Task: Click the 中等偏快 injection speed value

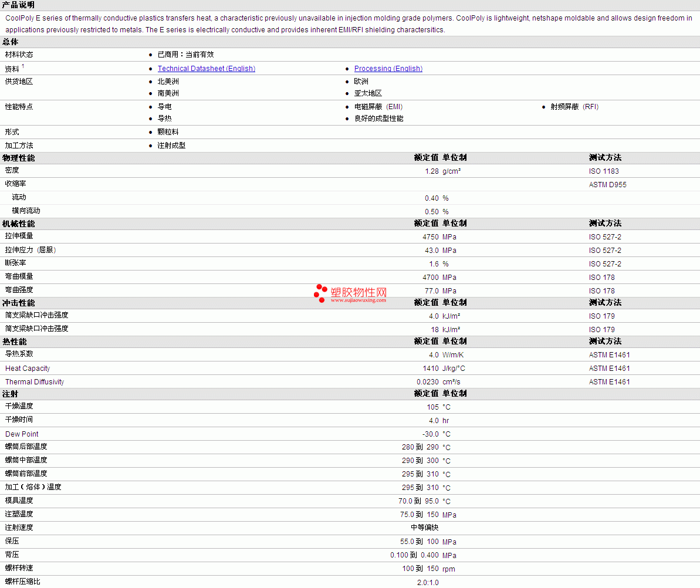Action: click(425, 528)
